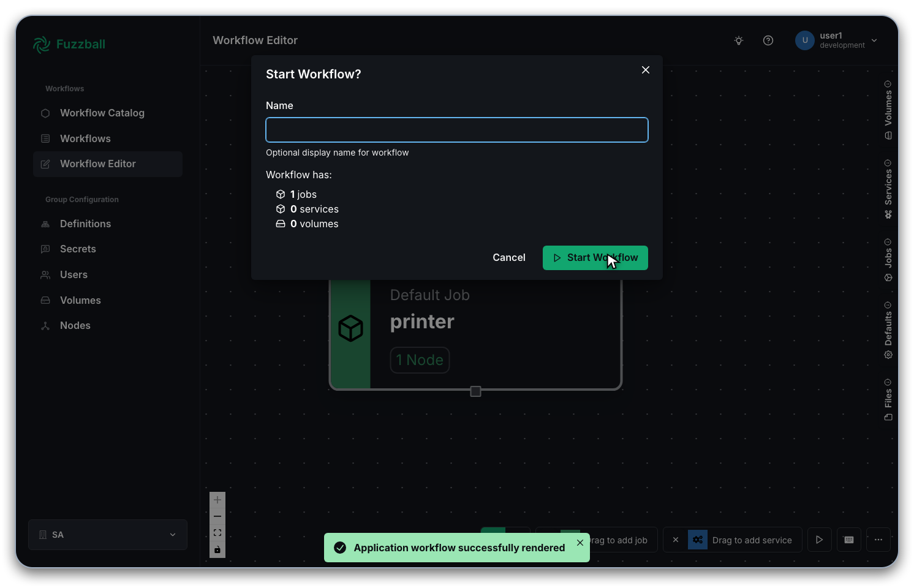Screen dimensions: 914x588
Task: Click the Start Workflow button
Action: [x=595, y=258]
